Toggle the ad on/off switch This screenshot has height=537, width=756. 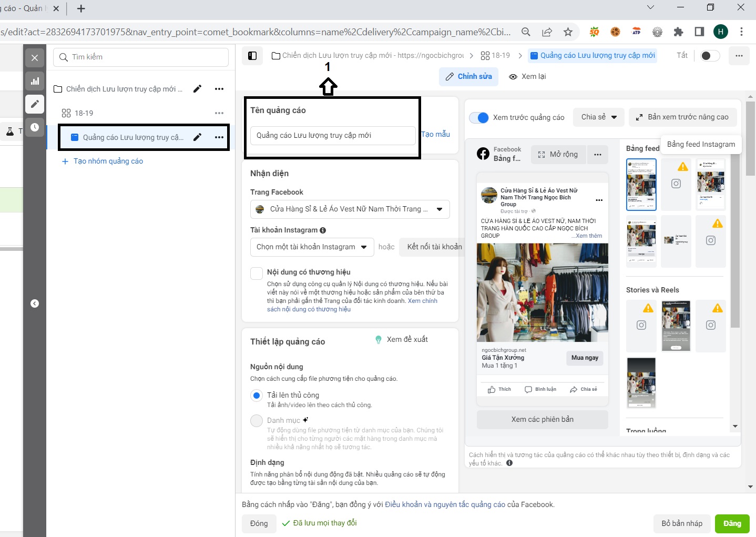(x=709, y=56)
